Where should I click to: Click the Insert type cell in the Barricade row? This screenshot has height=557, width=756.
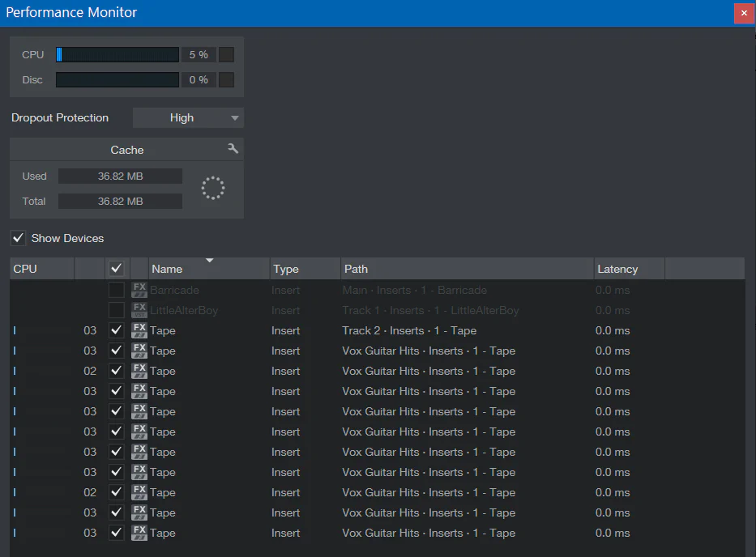pos(285,290)
